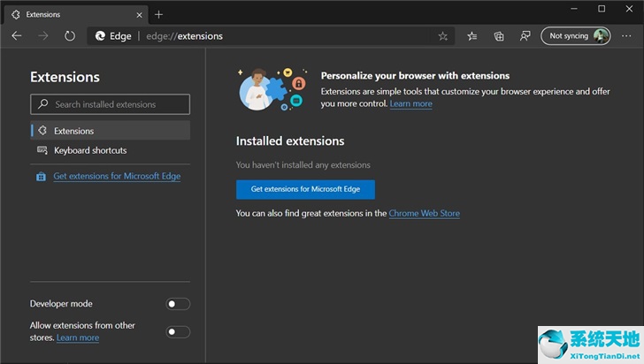
Task: Click the extensions illustration image
Action: pyautogui.click(x=272, y=89)
